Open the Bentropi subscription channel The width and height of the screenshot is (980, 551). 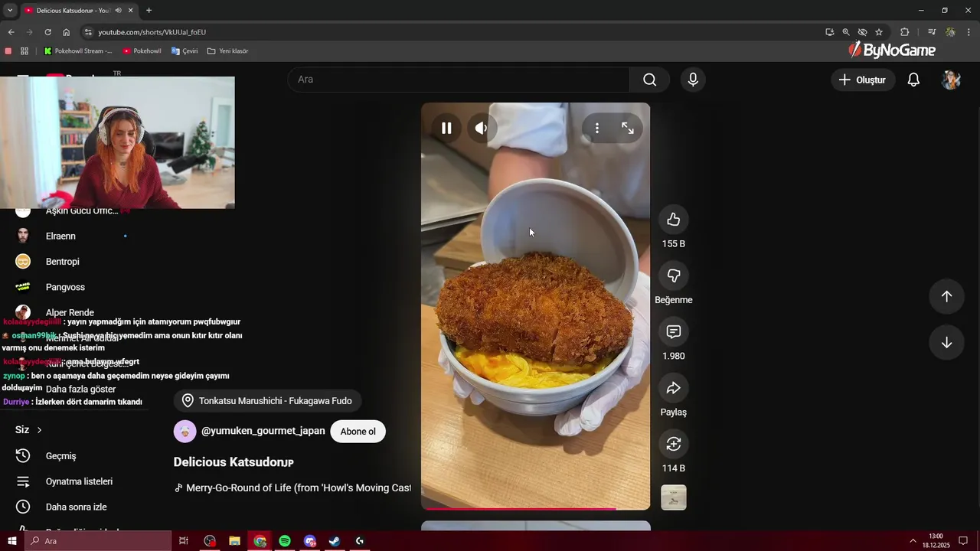click(x=62, y=262)
